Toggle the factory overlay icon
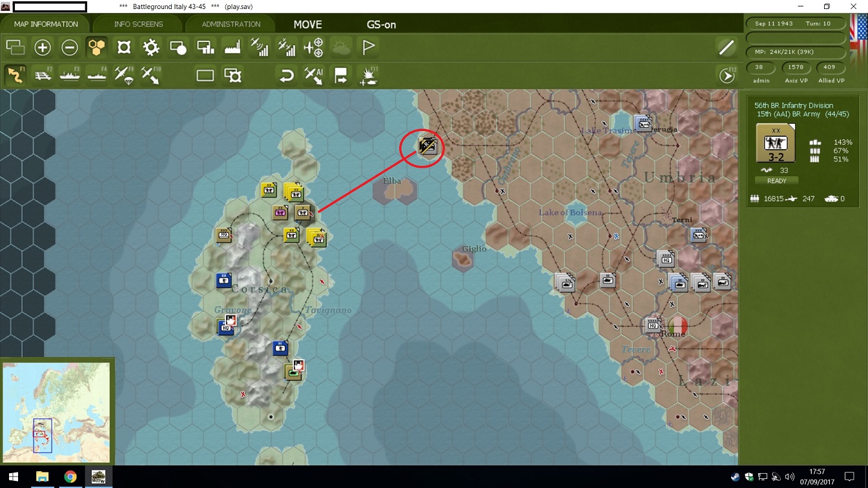The height and width of the screenshot is (488, 868). (x=232, y=47)
